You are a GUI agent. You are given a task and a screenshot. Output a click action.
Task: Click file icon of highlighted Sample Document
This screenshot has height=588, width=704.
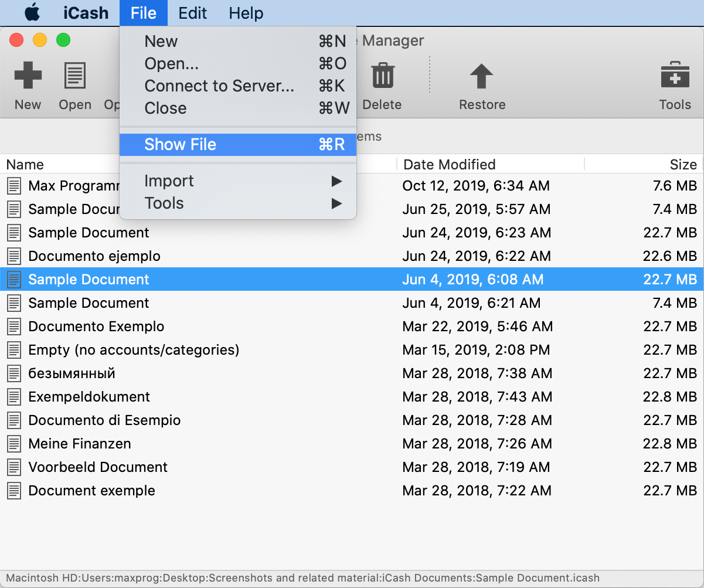tap(13, 280)
